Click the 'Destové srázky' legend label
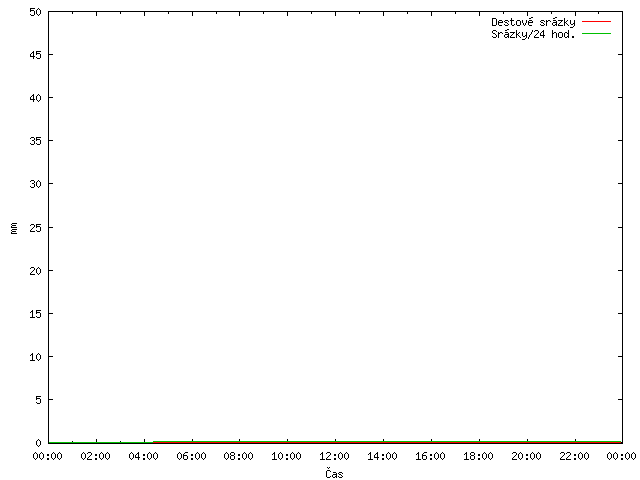The height and width of the screenshot is (480, 640). (533, 22)
